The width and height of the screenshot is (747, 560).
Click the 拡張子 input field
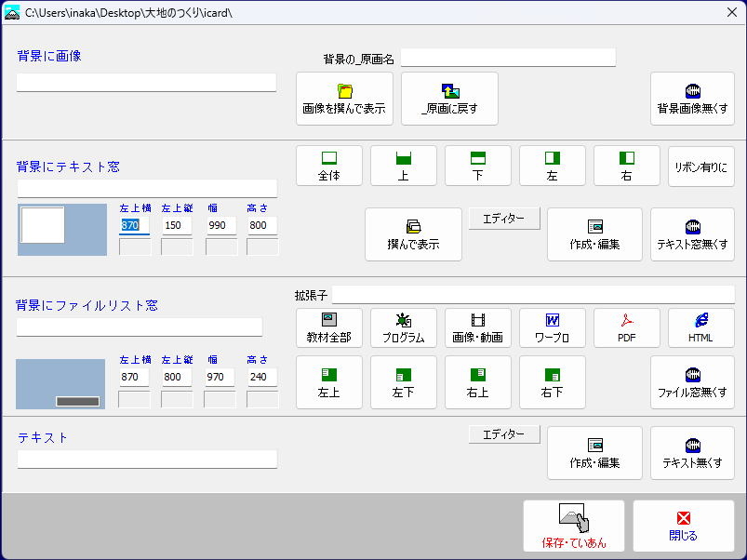tap(533, 295)
